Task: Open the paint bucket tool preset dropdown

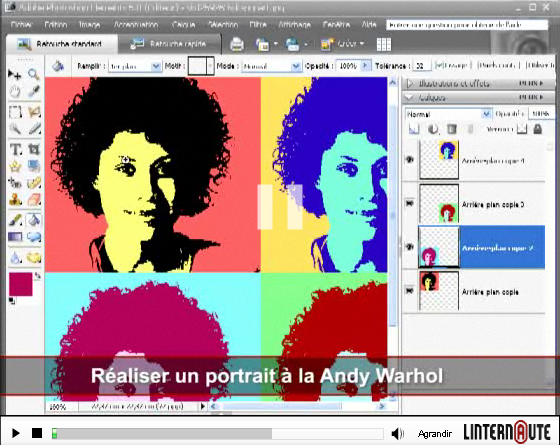Action: (58, 66)
